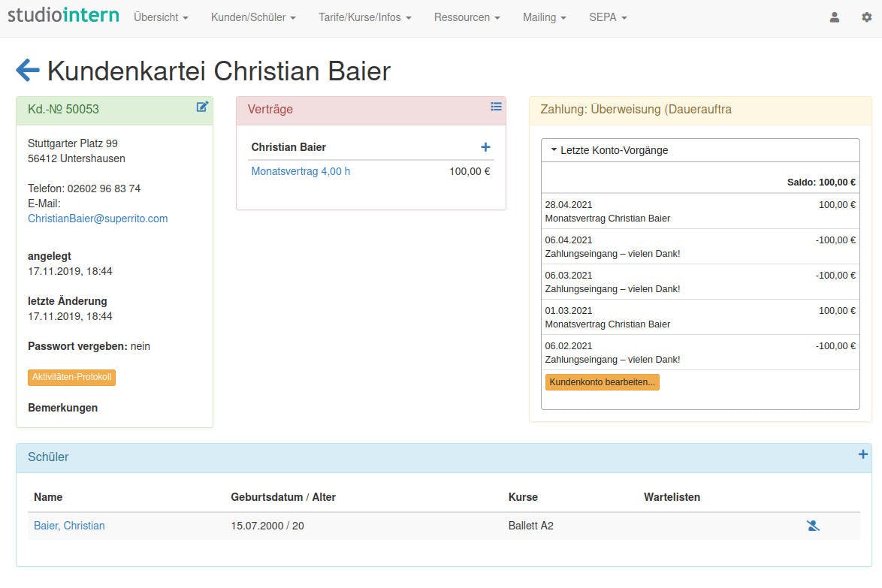Add a contract for Christian Baier

(485, 147)
